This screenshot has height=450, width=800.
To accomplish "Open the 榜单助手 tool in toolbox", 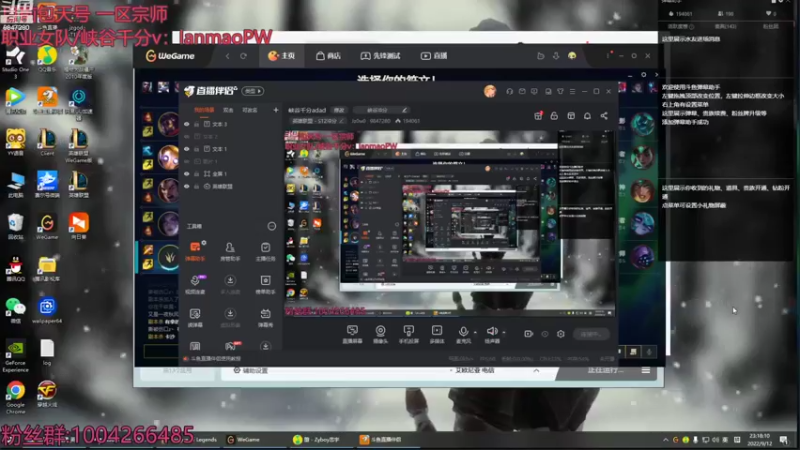I will point(265,284).
